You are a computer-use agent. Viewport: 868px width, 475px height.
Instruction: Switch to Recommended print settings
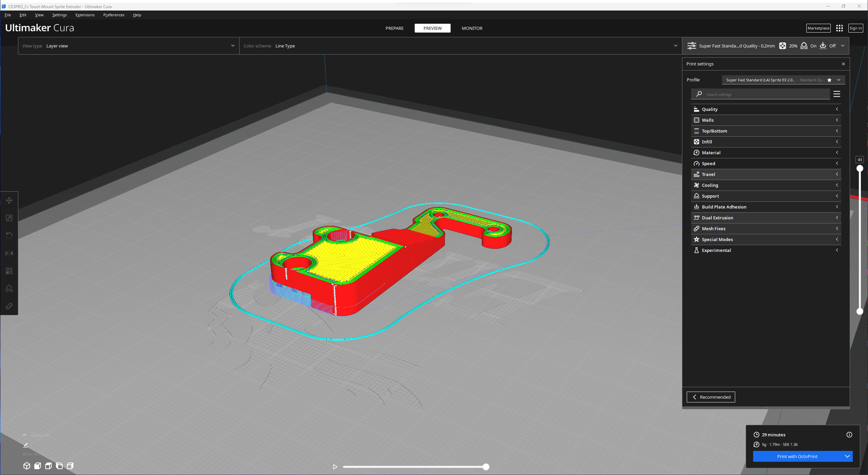point(711,397)
